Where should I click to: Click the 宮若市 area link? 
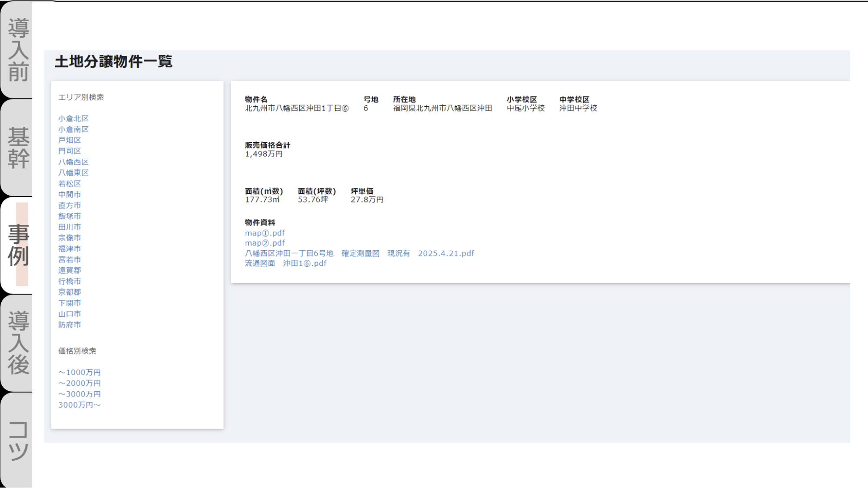[x=69, y=259]
